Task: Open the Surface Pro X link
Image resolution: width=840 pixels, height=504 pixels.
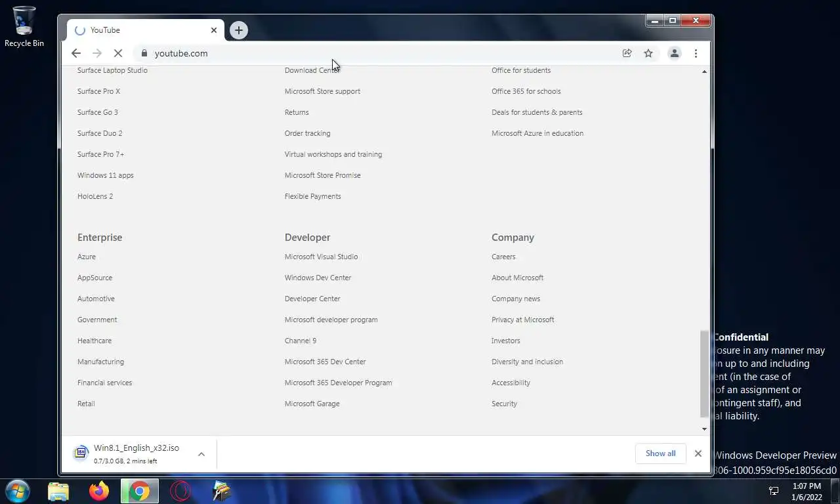Action: click(98, 91)
